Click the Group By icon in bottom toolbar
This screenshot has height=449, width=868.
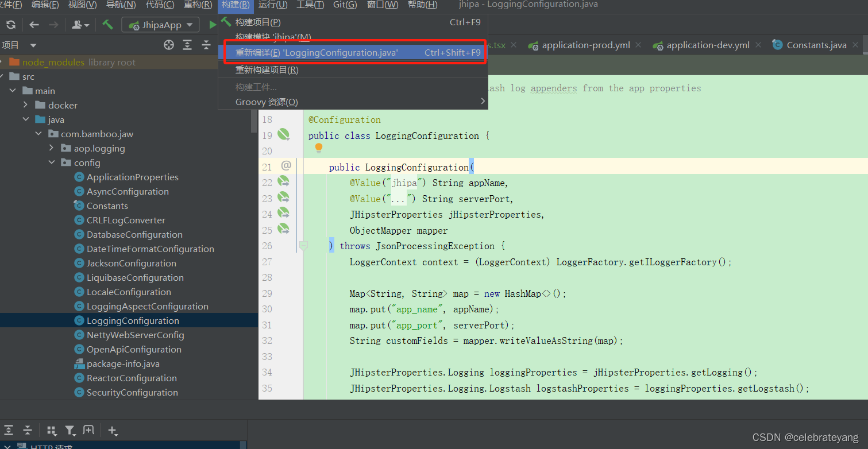pyautogui.click(x=51, y=430)
